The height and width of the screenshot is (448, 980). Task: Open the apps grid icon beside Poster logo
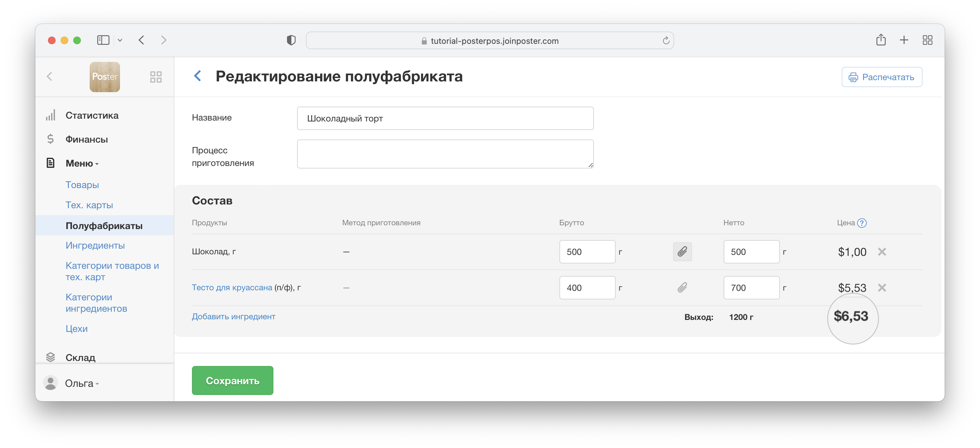(156, 77)
